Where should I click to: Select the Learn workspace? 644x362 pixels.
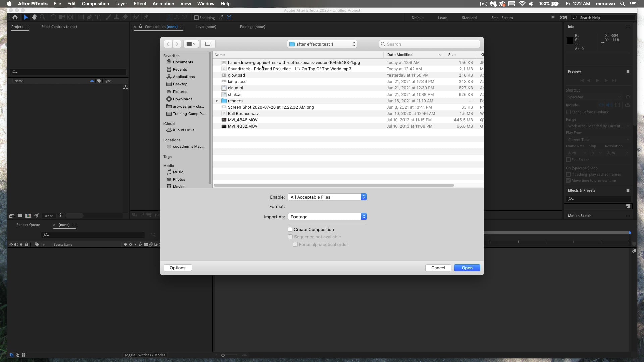click(442, 18)
